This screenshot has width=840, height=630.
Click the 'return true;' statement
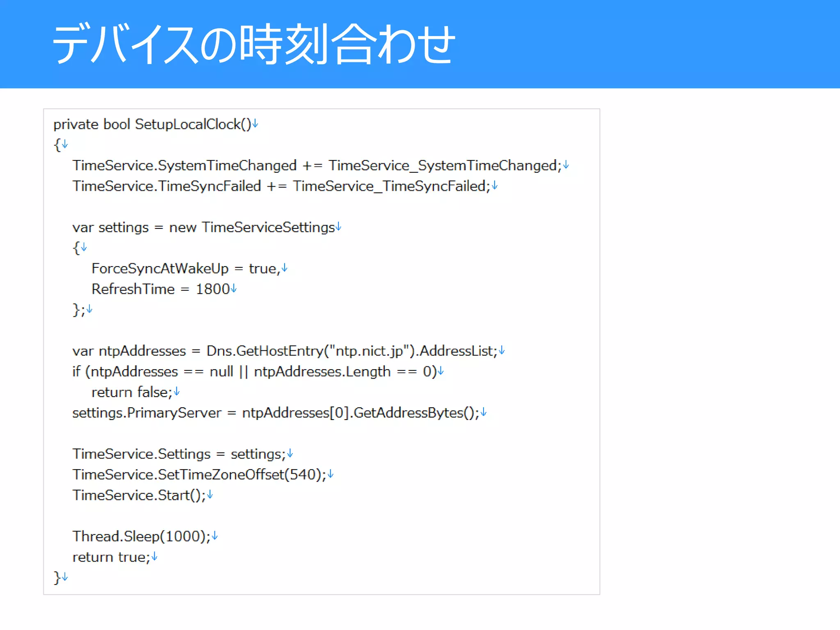111,557
